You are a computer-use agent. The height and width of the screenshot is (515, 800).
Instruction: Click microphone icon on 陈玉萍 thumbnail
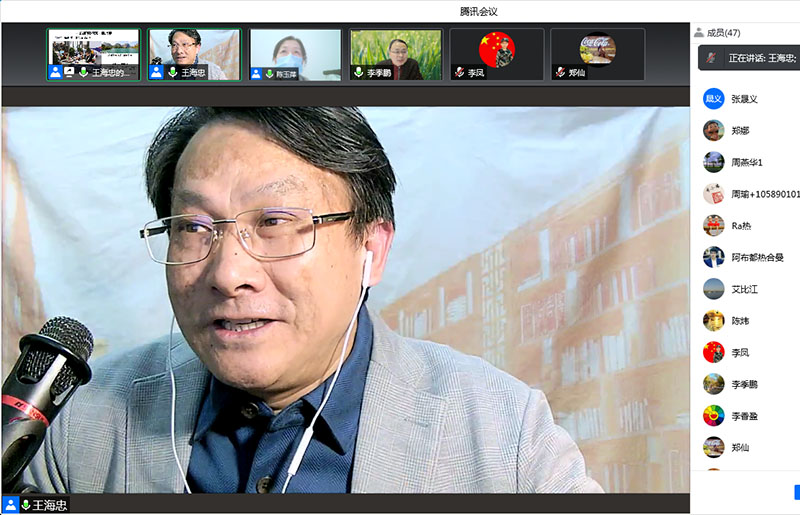pyautogui.click(x=270, y=73)
